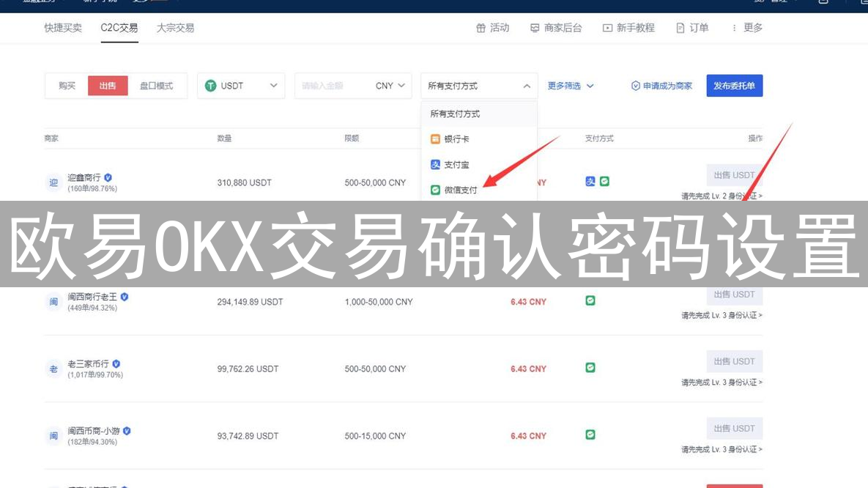The height and width of the screenshot is (488, 868).
Task: Click the 支付方式 column header
Action: tap(599, 138)
